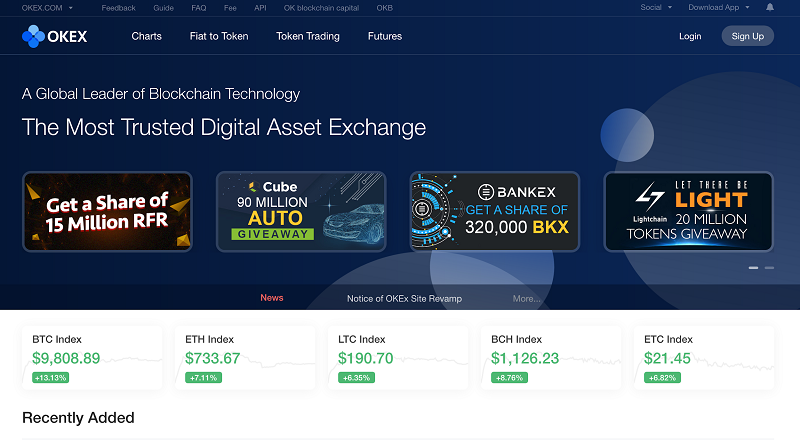Select the first carousel page indicator

coord(753,267)
